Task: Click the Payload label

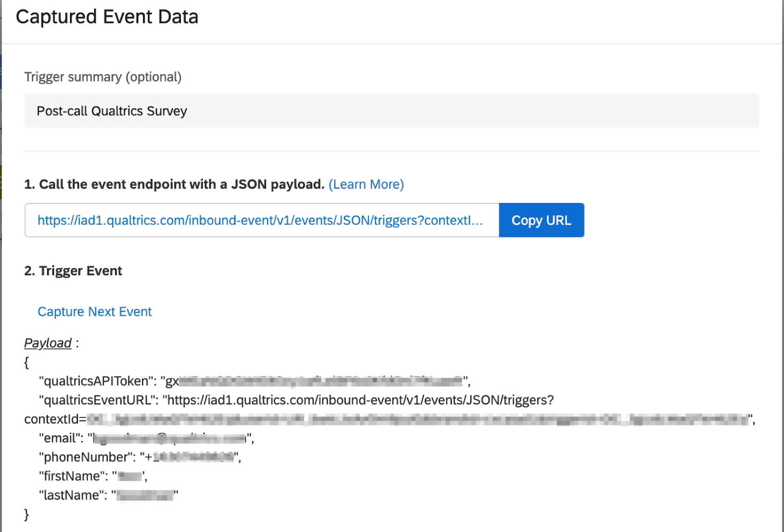Action: (47, 343)
